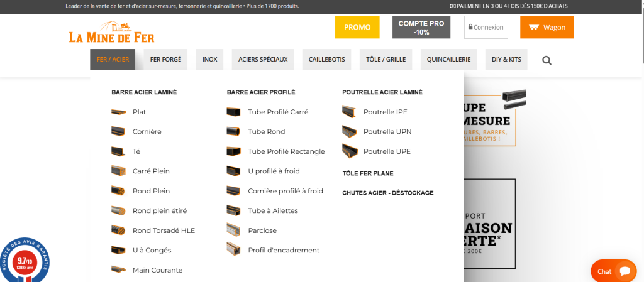Click the Main Courante icon

click(x=118, y=269)
